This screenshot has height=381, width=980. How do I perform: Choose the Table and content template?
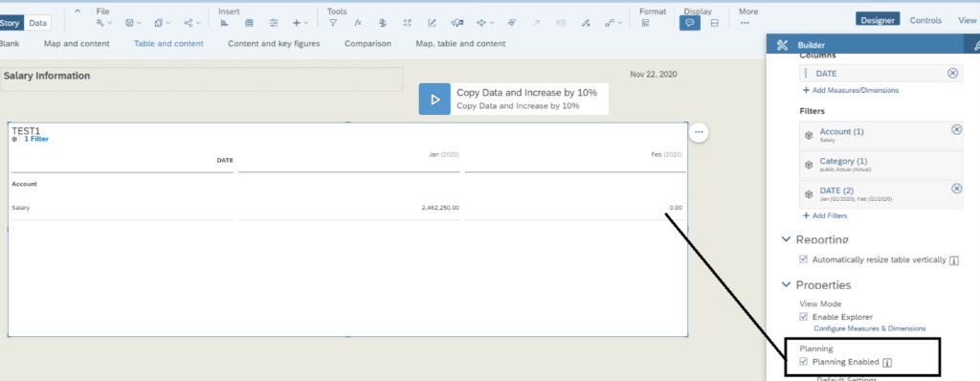point(168,44)
